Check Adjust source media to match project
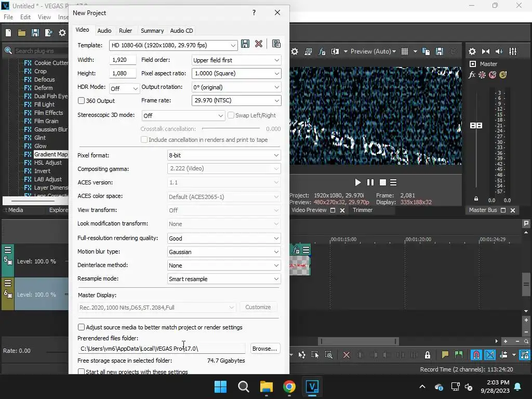 81,327
